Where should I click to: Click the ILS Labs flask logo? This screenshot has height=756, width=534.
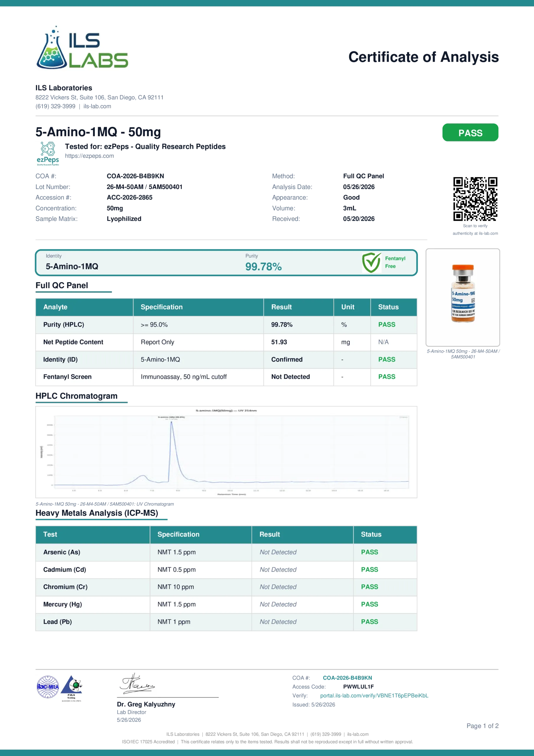click(x=82, y=48)
